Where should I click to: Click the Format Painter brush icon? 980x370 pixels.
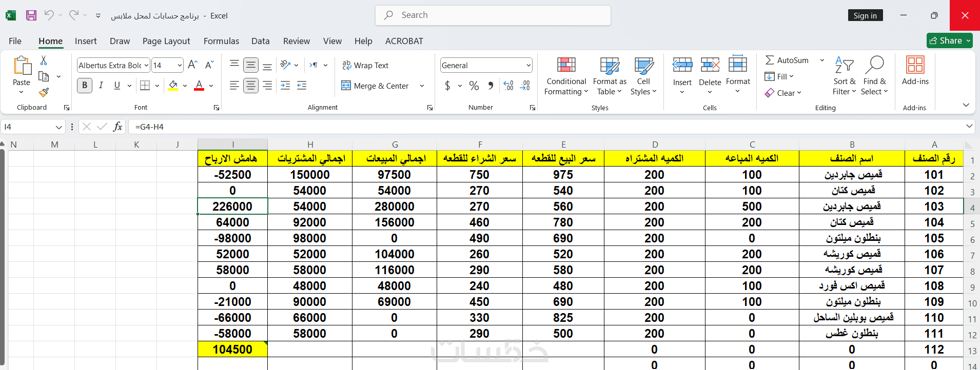[x=44, y=92]
